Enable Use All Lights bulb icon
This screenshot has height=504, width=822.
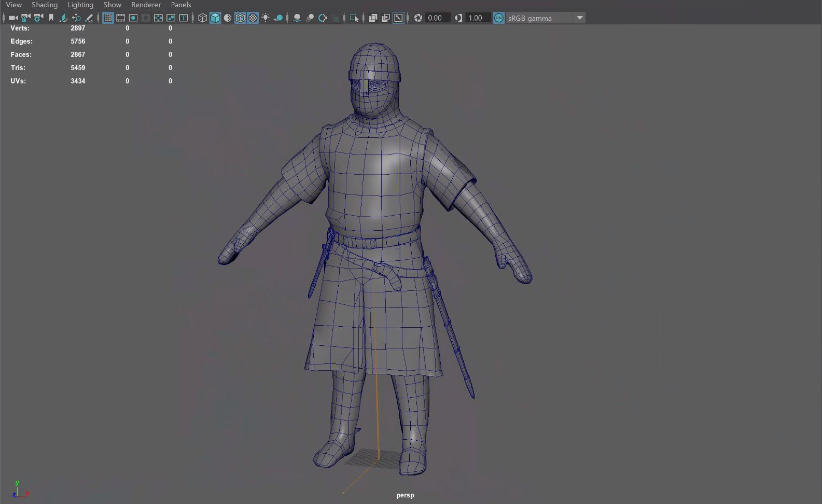(x=266, y=18)
